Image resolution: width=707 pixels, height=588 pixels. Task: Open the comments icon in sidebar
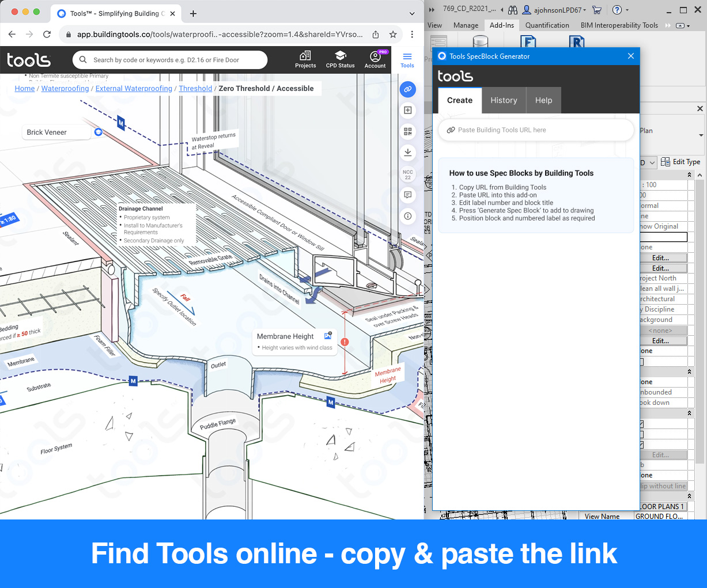pyautogui.click(x=408, y=195)
